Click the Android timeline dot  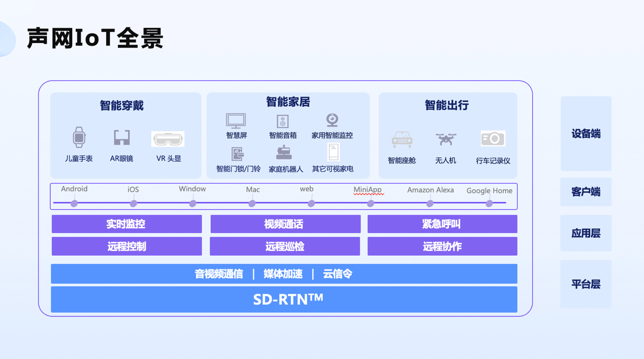74,203
